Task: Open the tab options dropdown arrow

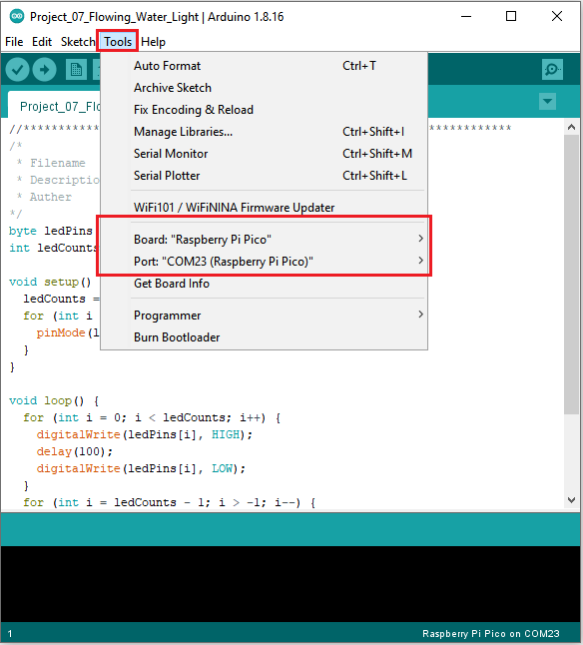Action: [547, 101]
